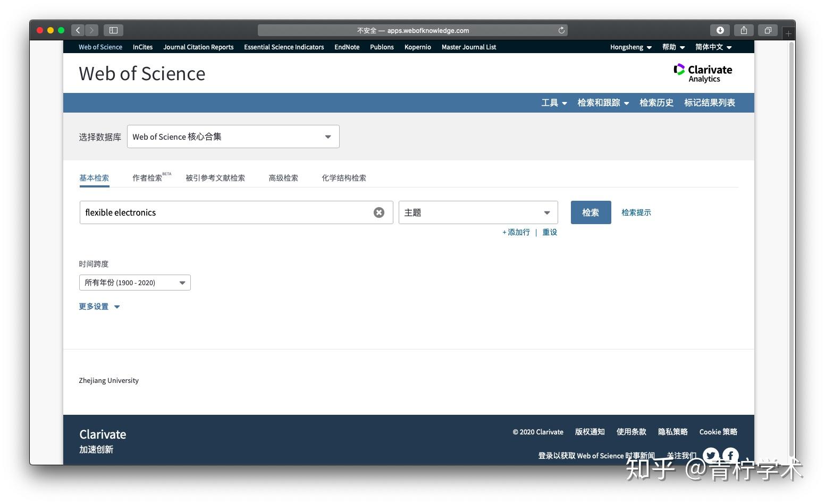This screenshot has width=825, height=504.
Task: Switch to the 高级检索 tab
Action: pos(283,178)
